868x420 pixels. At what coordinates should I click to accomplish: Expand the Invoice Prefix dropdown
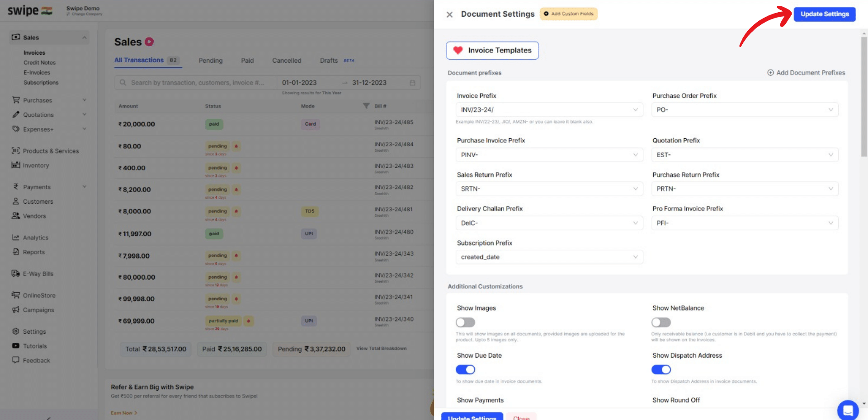(549, 110)
